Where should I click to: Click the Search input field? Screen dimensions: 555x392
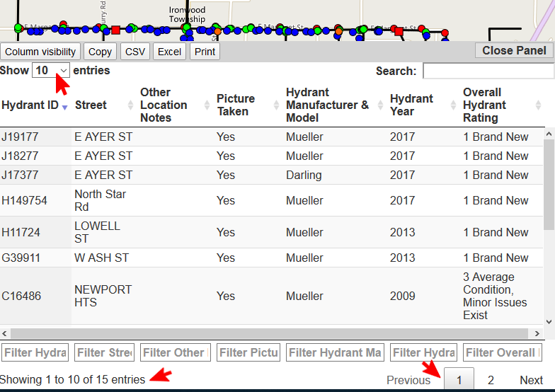point(488,71)
